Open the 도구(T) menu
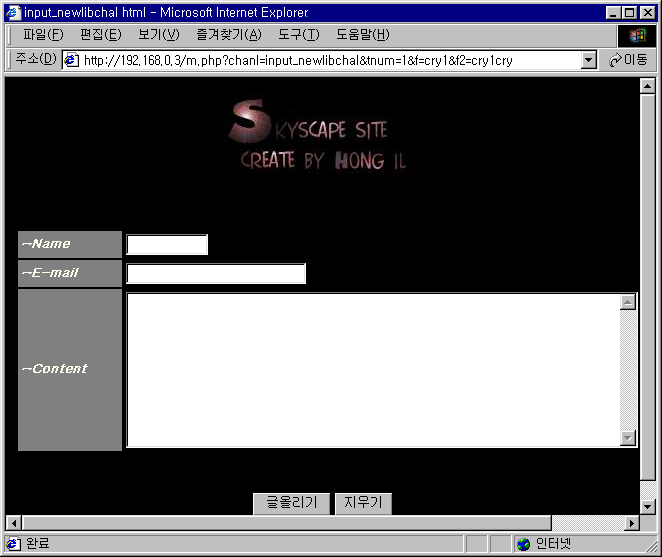Screen dimensions: 662x557 pyautogui.click(x=298, y=35)
